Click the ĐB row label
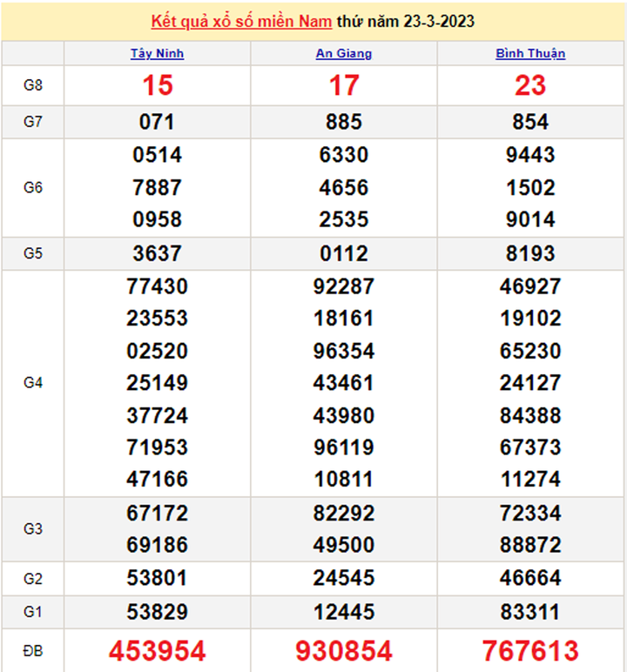The image size is (627, 672). point(33,650)
